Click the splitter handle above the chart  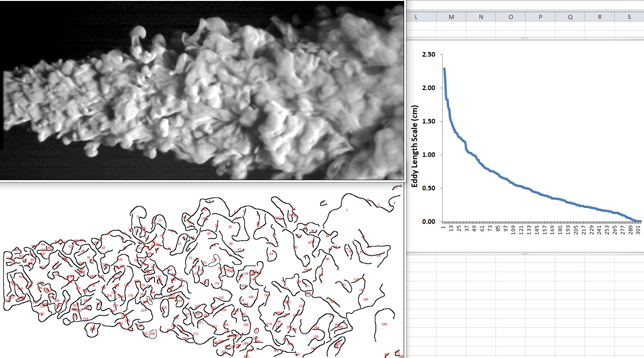pos(525,38)
